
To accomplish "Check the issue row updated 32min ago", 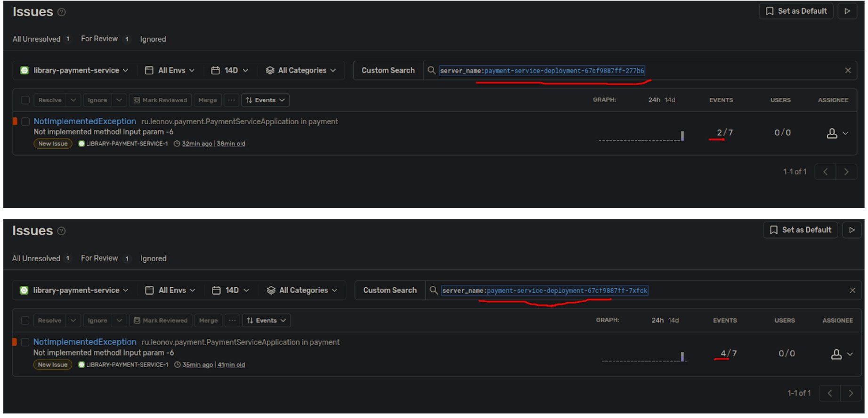I will click(25, 121).
